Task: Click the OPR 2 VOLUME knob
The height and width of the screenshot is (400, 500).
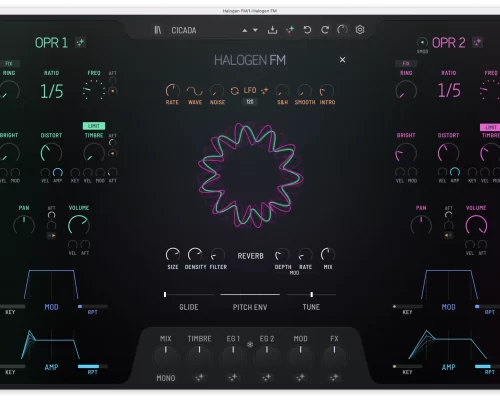Action: click(x=476, y=226)
